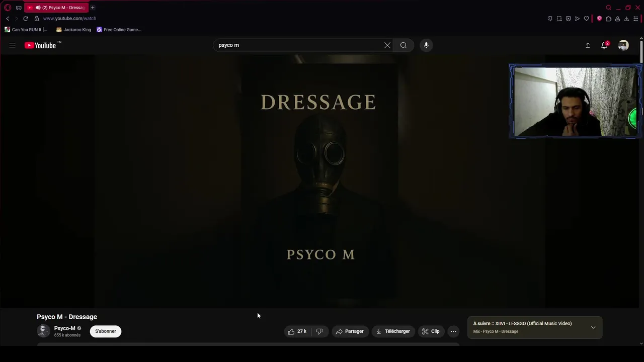Expand the À suivre playlist panel
This screenshot has width=644, height=362.
pyautogui.click(x=593, y=327)
